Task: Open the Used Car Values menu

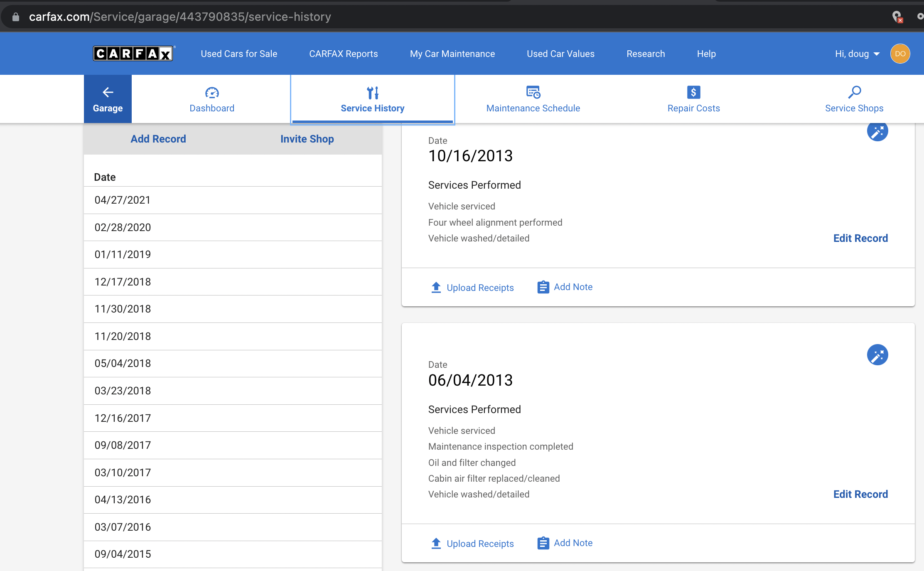Action: (x=560, y=54)
